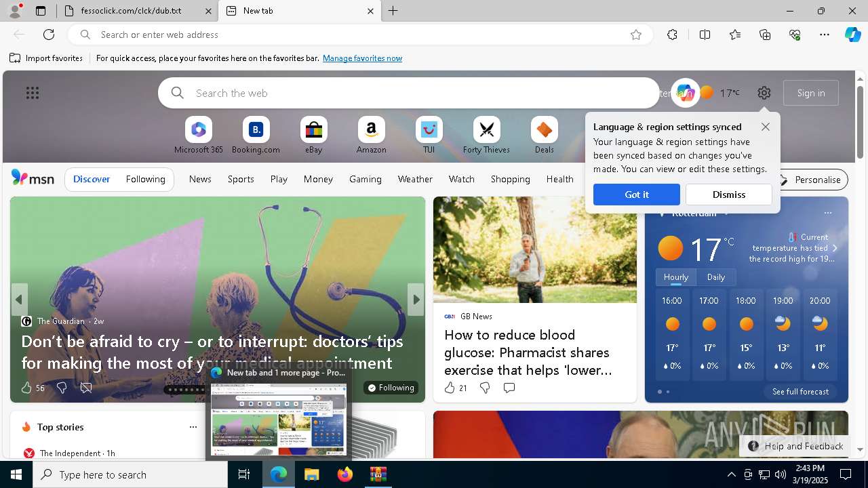Close the language settings synced popup
The width and height of the screenshot is (868, 488).
coord(766,127)
